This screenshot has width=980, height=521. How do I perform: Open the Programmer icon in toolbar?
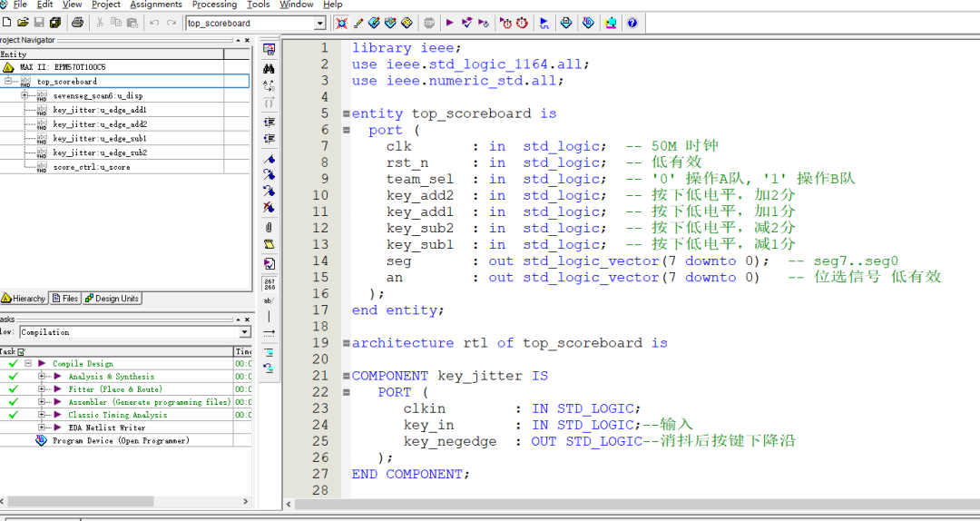tap(588, 23)
